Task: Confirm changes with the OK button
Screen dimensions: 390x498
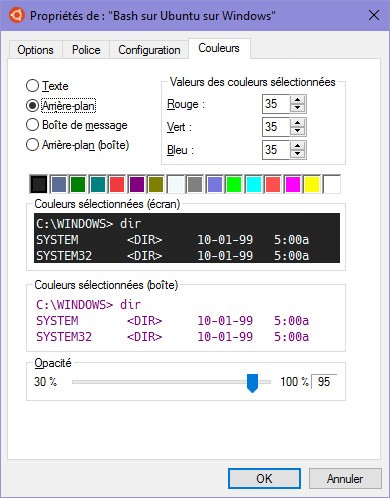Action: pyautogui.click(x=264, y=479)
